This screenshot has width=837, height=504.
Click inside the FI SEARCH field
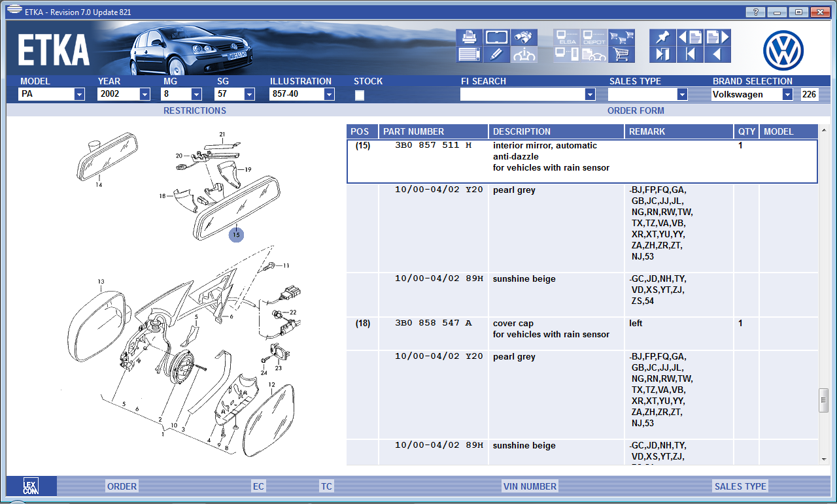[x=522, y=95]
